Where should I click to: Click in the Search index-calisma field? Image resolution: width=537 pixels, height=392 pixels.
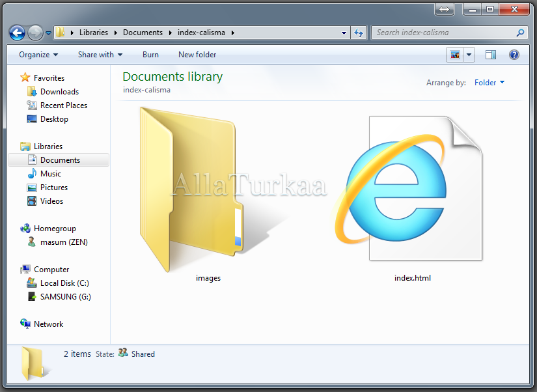[444, 33]
